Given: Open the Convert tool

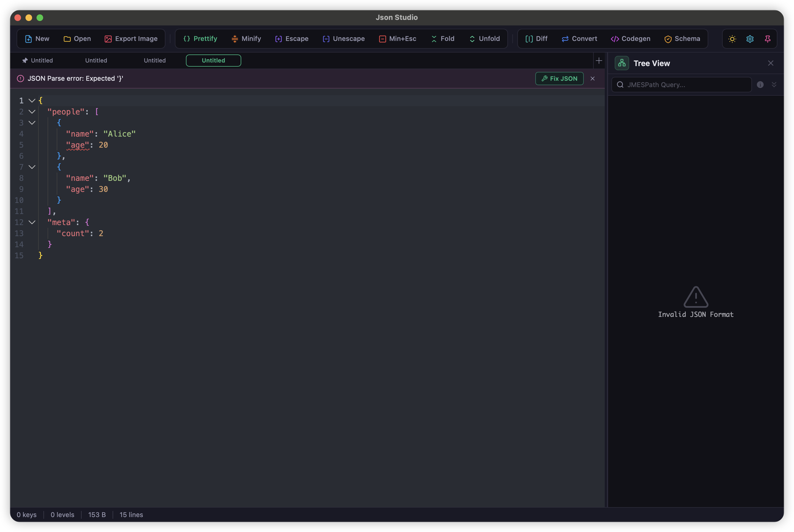Looking at the screenshot, I should click(579, 39).
